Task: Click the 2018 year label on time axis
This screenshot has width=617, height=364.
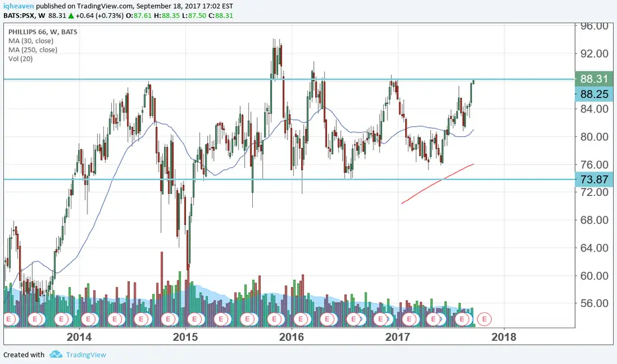Action: [x=504, y=337]
